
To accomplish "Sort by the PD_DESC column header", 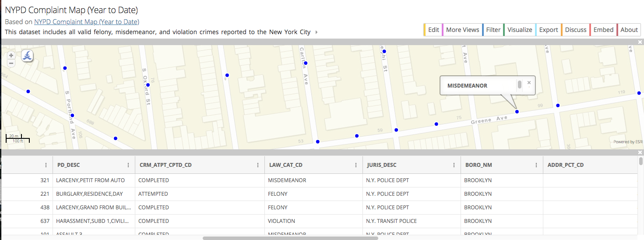I will (69, 165).
